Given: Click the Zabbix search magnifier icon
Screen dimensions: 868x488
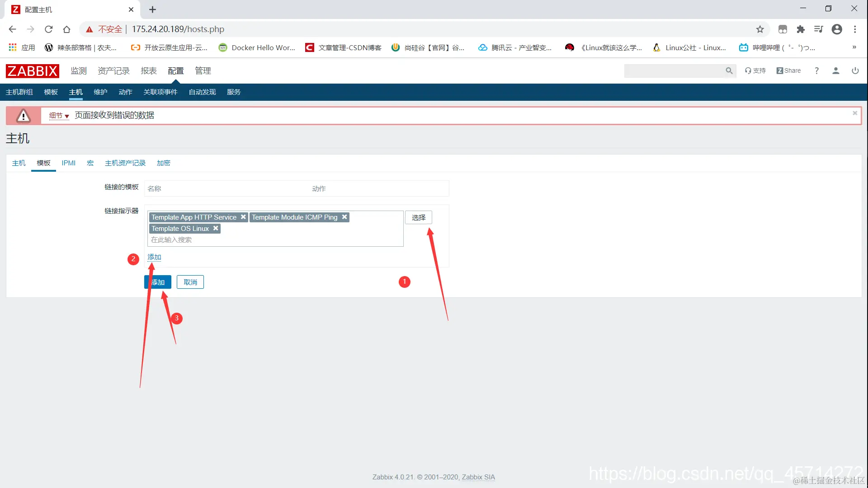Looking at the screenshot, I should 729,70.
